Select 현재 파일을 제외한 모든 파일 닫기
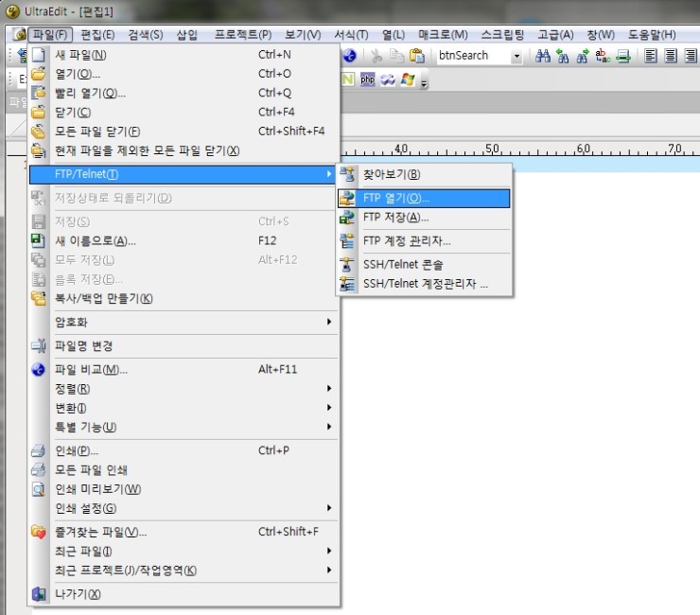The width and height of the screenshot is (700, 615). [x=184, y=150]
